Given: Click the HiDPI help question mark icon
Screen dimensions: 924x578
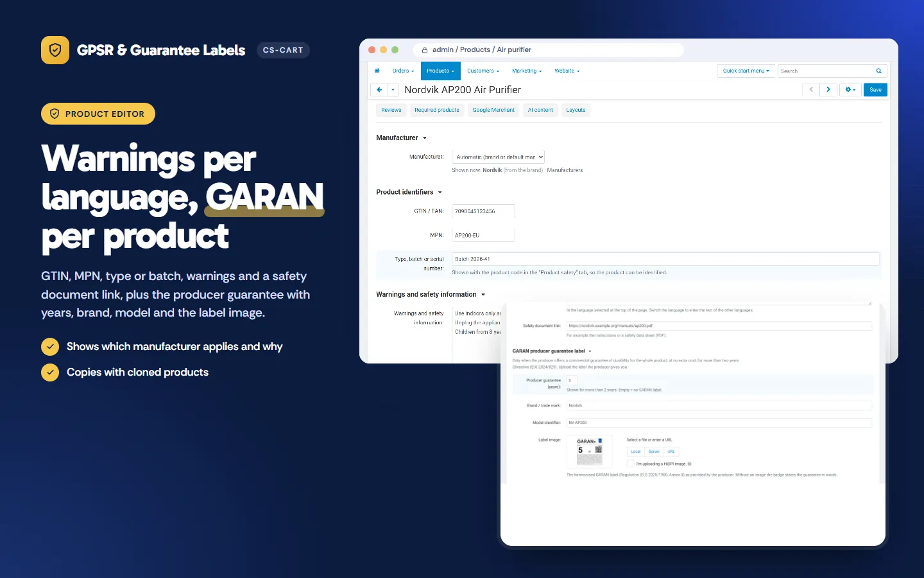Looking at the screenshot, I should [690, 464].
